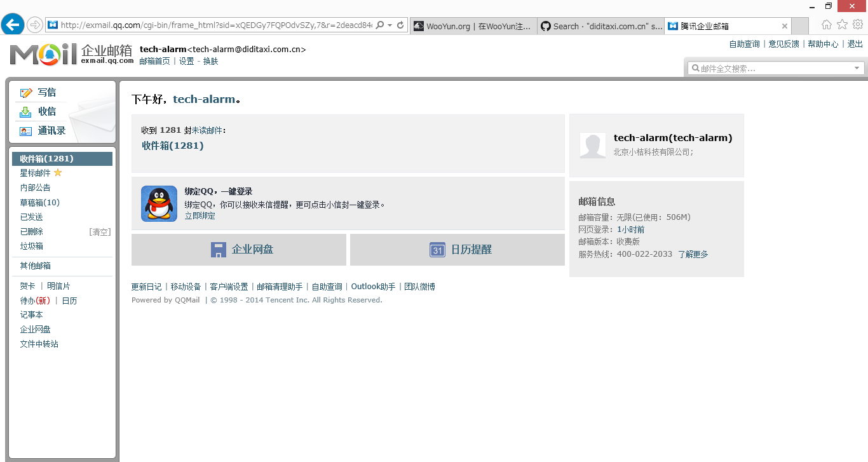
Task: Open 企业网盘 link in sidebar
Action: coord(35,329)
